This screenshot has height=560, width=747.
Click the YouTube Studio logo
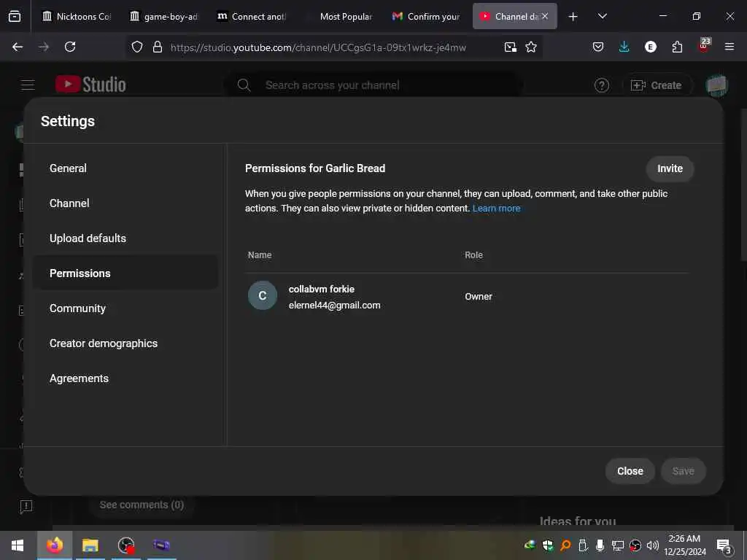[x=90, y=85]
